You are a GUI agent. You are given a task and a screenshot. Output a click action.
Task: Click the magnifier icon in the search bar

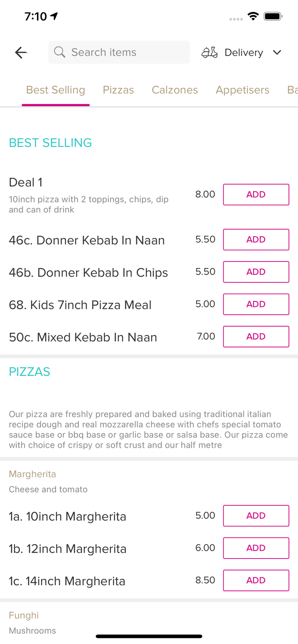click(60, 52)
